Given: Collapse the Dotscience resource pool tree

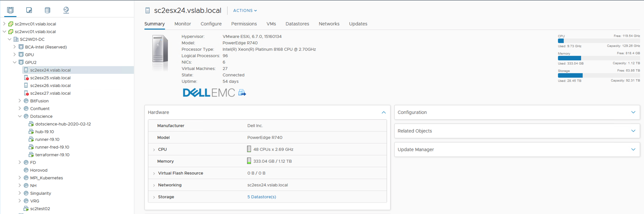Looking at the screenshot, I should 20,116.
